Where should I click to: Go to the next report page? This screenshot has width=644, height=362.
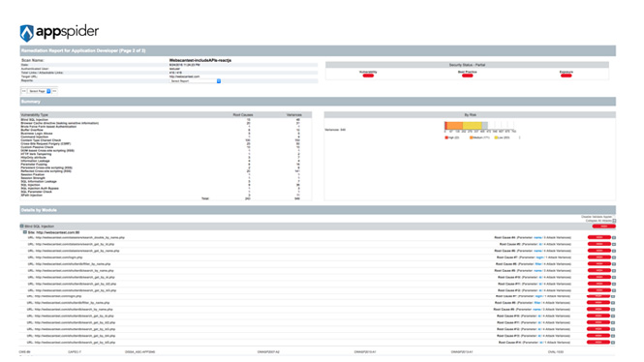(x=54, y=91)
